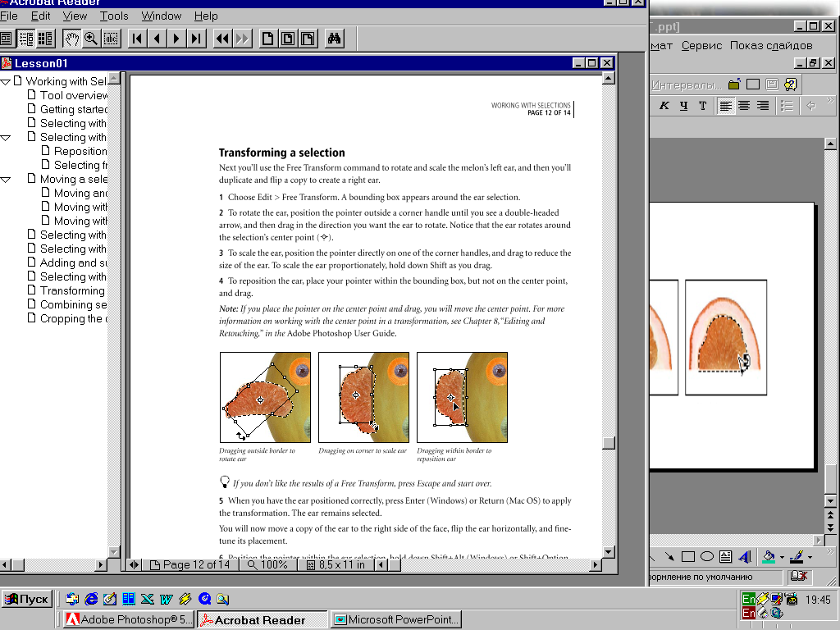The width and height of the screenshot is (840, 630).
Task: Toggle navigation pane splitter button in status bar
Action: coord(134,564)
